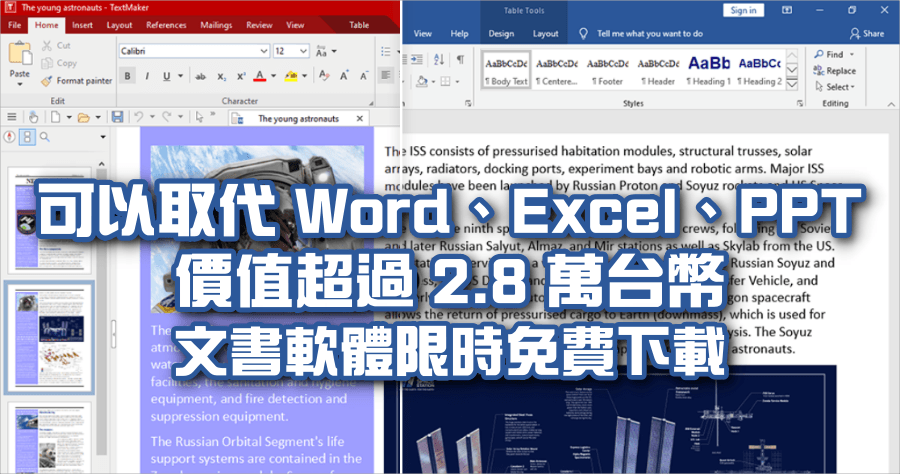The image size is (900, 474).
Task: Open the underline style dropdown arrow
Action: tap(181, 76)
